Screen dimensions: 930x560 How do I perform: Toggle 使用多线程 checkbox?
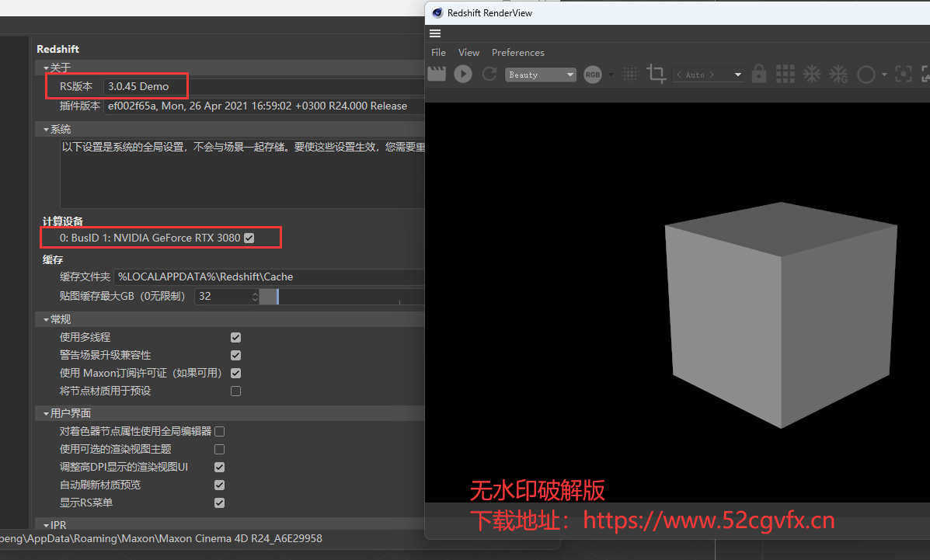[x=235, y=338]
